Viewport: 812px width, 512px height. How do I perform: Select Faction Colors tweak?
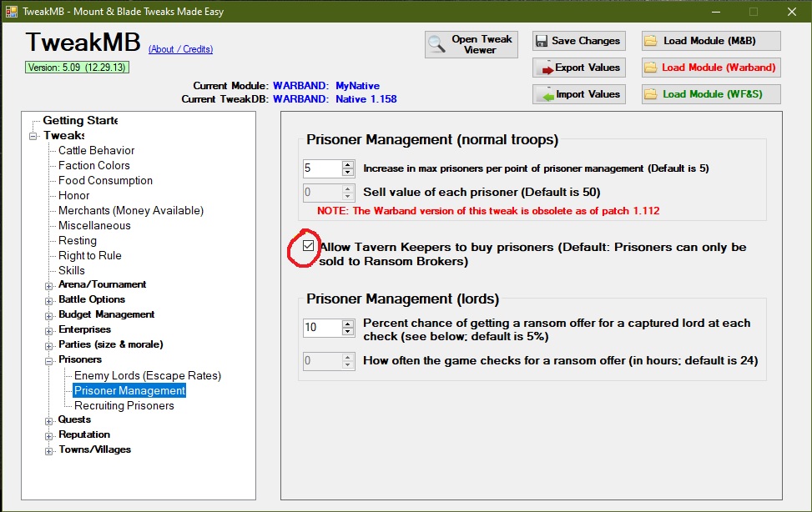[x=94, y=165]
